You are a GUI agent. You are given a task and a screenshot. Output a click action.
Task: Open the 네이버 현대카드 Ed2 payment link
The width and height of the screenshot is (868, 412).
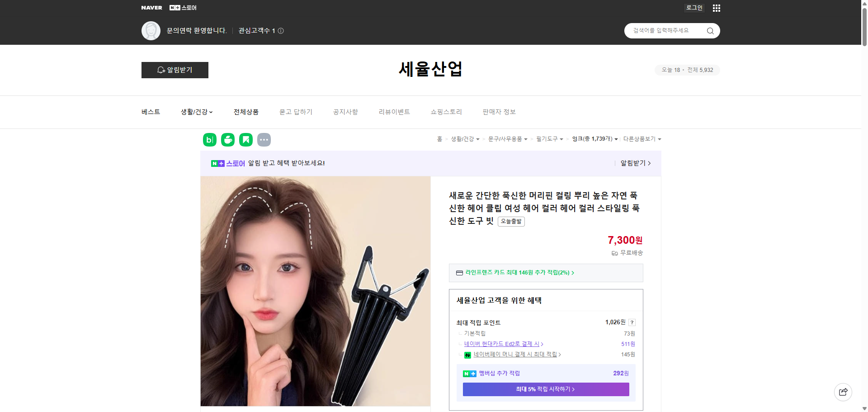click(503, 344)
